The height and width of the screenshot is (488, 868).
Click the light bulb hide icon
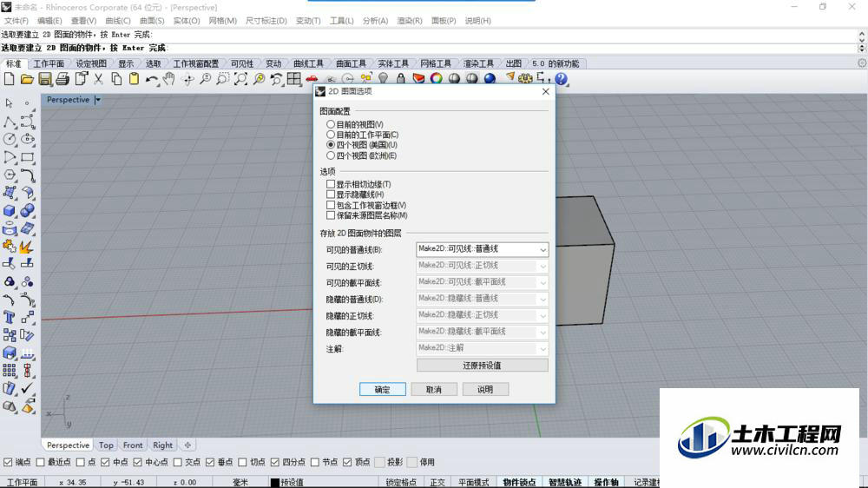383,79
